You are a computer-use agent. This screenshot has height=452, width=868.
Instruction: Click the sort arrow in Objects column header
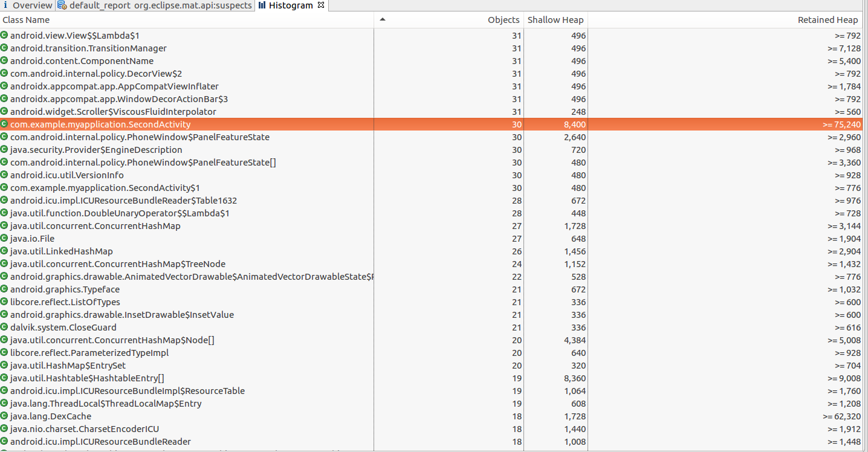click(x=382, y=19)
